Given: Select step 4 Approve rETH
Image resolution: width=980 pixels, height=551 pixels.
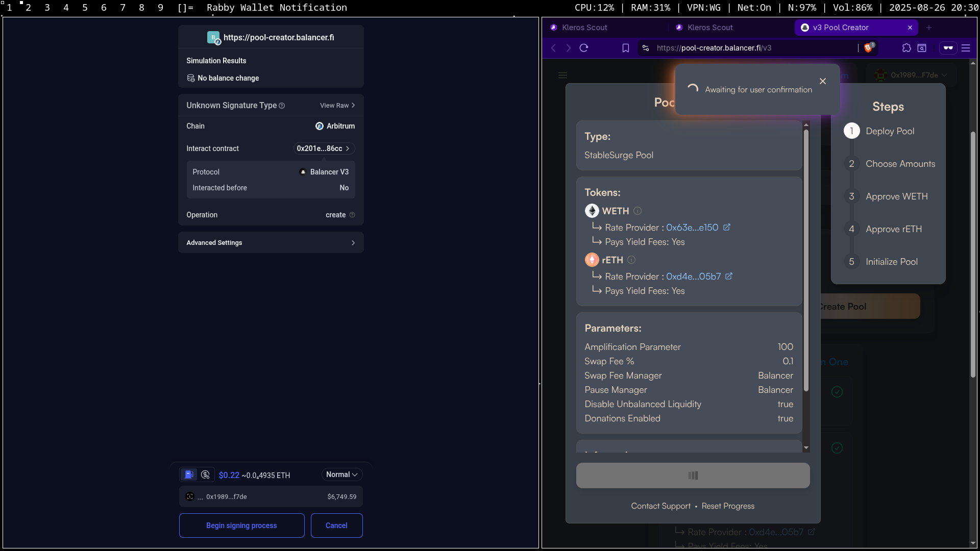Looking at the screenshot, I should point(883,229).
